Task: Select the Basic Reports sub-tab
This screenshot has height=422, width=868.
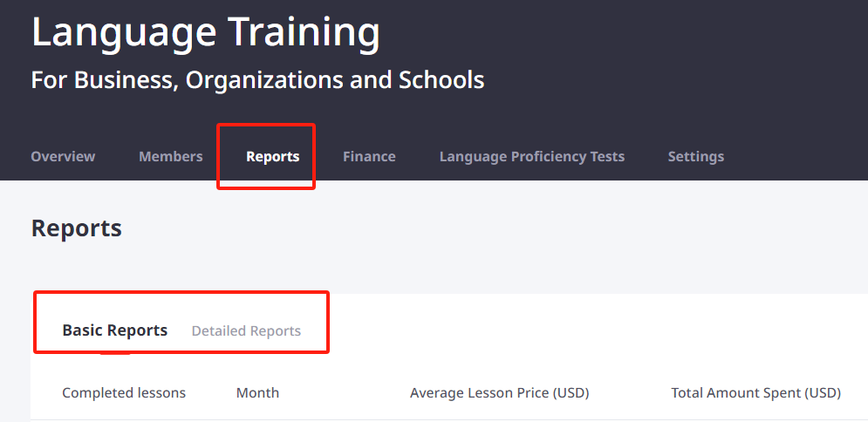Action: point(115,330)
